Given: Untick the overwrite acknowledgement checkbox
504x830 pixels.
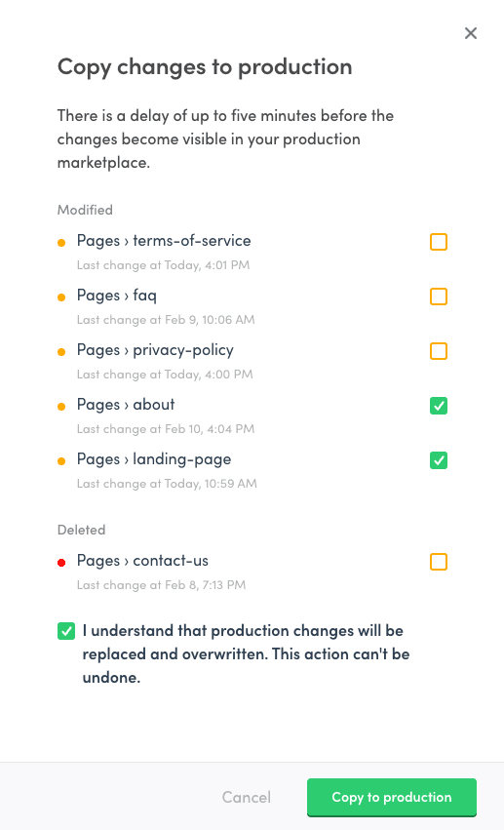Looking at the screenshot, I should click(66, 631).
